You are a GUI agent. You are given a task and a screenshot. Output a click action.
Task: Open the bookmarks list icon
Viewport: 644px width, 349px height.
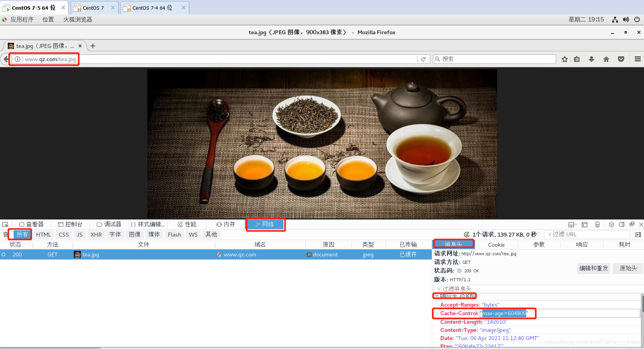point(577,59)
